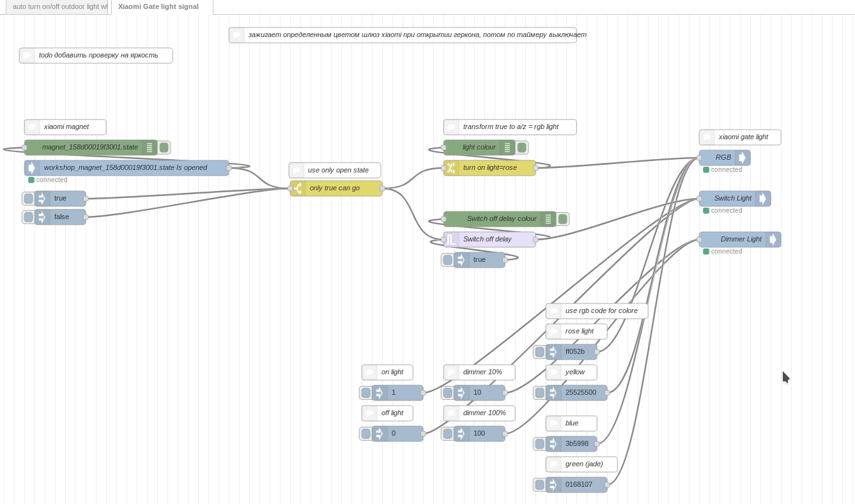Select the use rgb code for colore comment icon

(x=553, y=311)
